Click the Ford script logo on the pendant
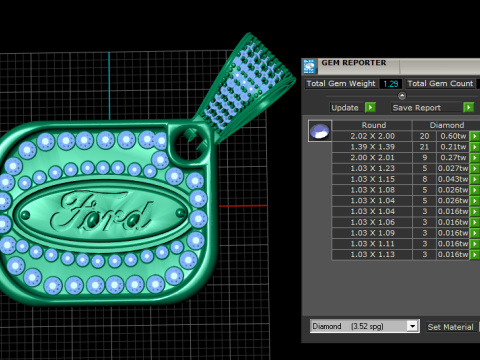The width and height of the screenshot is (480, 360). [101, 211]
